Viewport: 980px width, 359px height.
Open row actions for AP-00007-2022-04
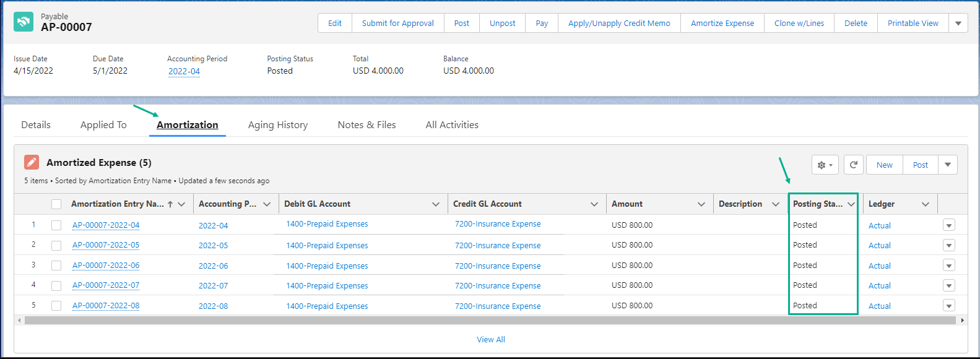click(948, 225)
